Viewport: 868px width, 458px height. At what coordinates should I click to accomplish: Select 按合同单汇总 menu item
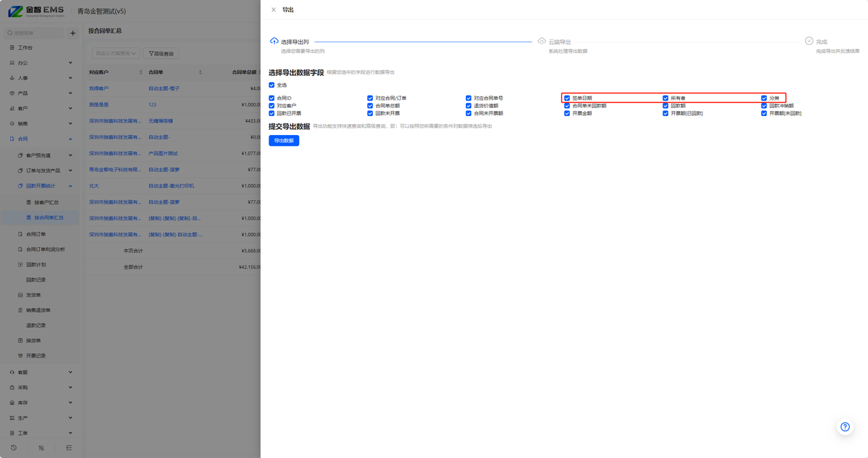click(41, 218)
